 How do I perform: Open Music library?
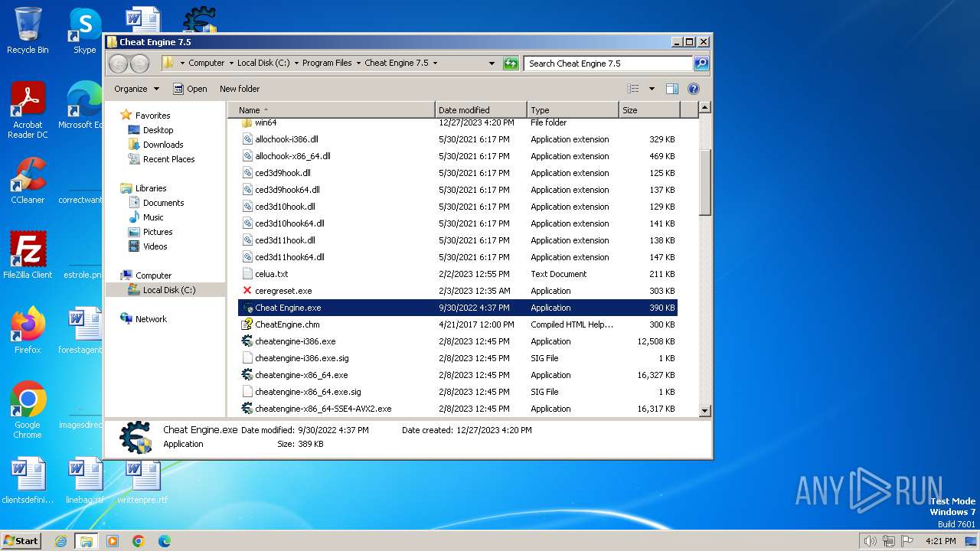pos(153,217)
